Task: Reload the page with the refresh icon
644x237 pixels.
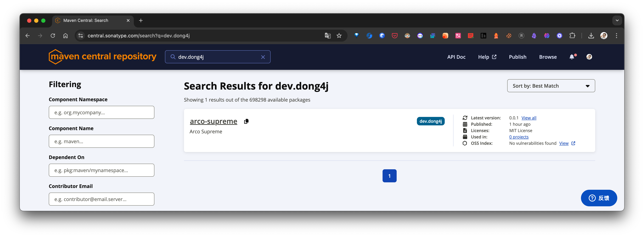Action: pyautogui.click(x=53, y=36)
